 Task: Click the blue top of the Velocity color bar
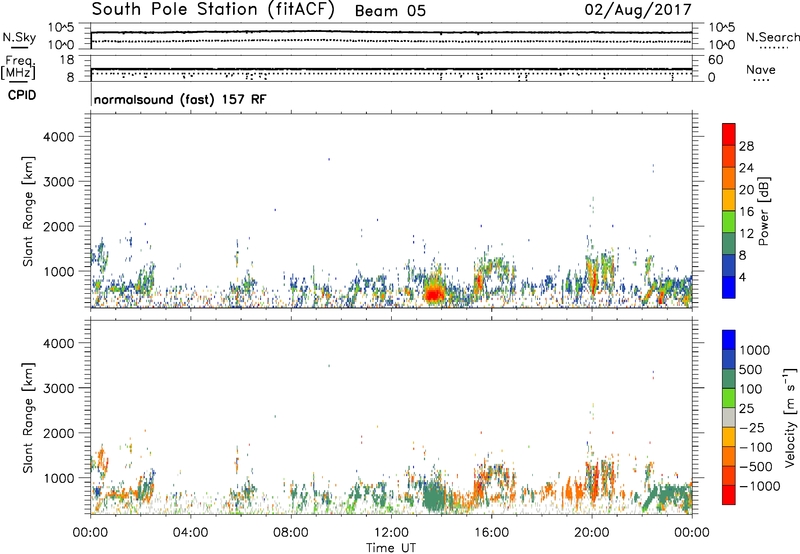(729, 339)
